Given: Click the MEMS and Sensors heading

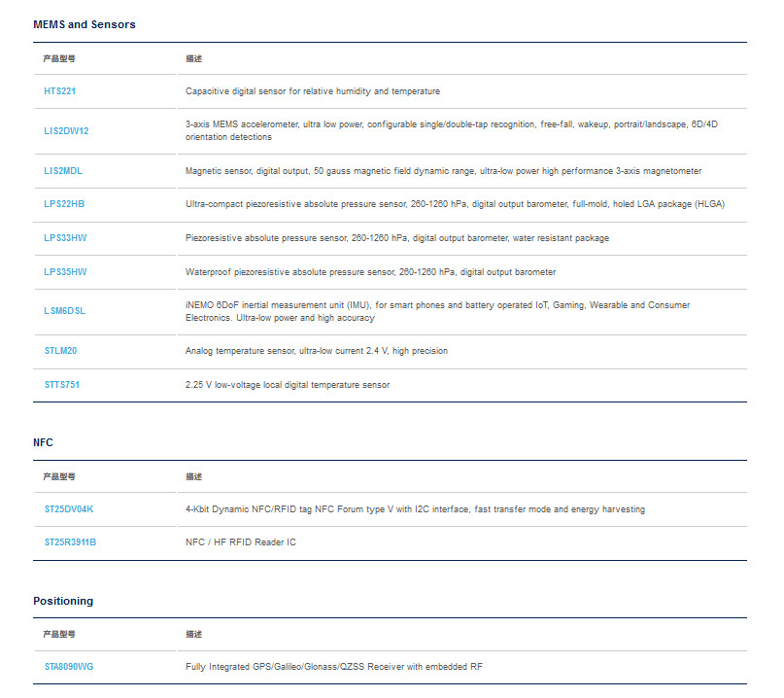Looking at the screenshot, I should pyautogui.click(x=84, y=24).
